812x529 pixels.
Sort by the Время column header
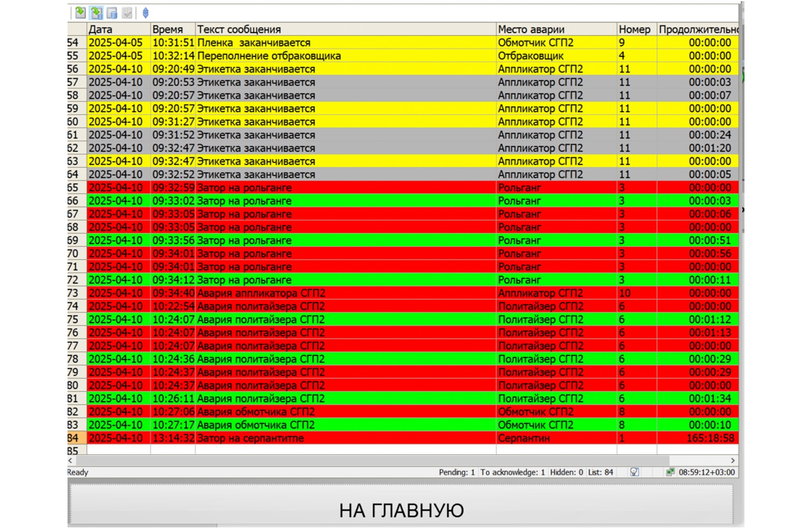[x=173, y=30]
